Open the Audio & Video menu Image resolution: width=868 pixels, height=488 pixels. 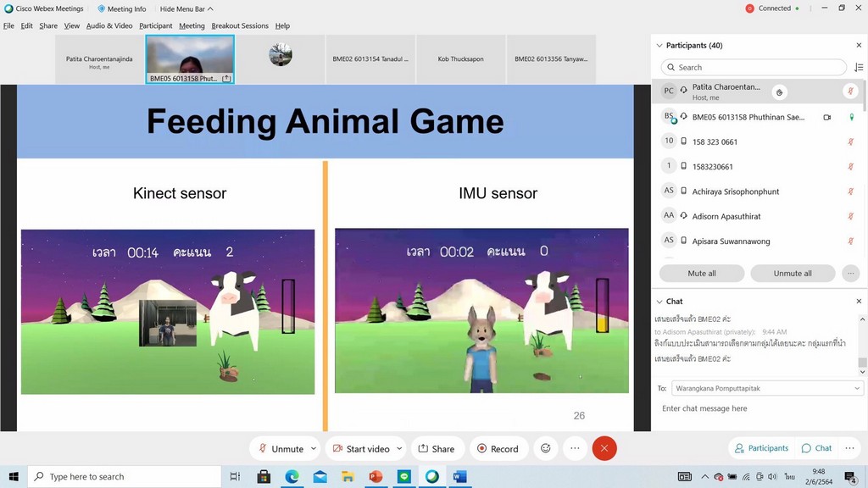tap(109, 25)
